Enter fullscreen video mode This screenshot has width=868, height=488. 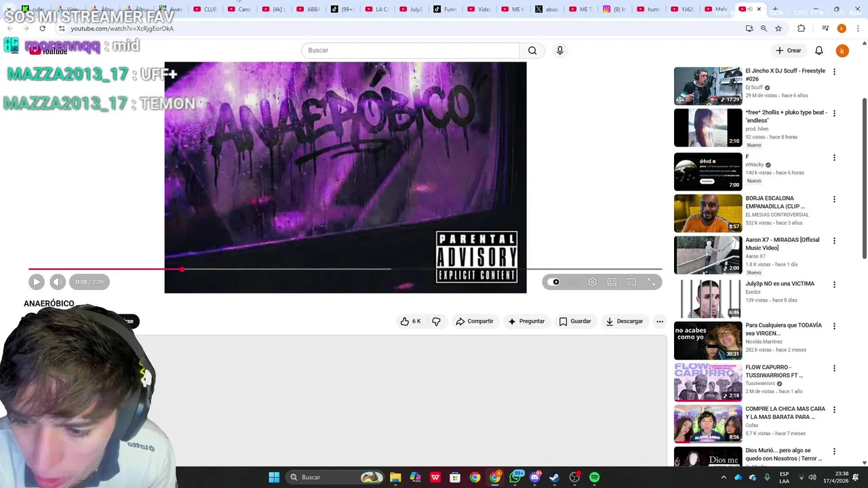(651, 282)
